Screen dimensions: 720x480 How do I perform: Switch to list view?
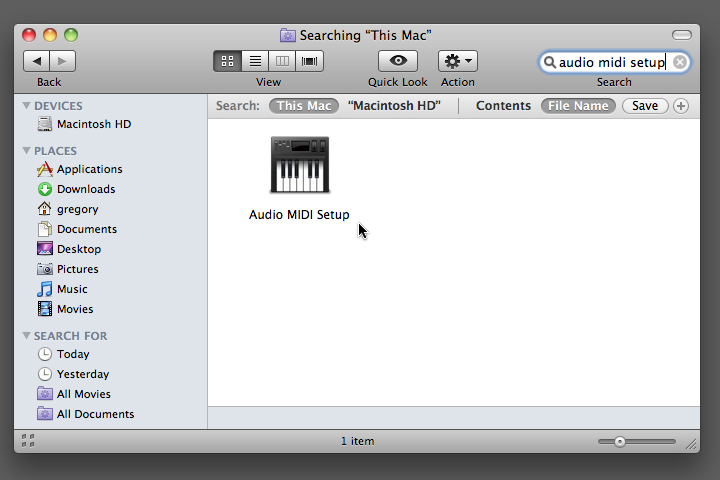(255, 61)
